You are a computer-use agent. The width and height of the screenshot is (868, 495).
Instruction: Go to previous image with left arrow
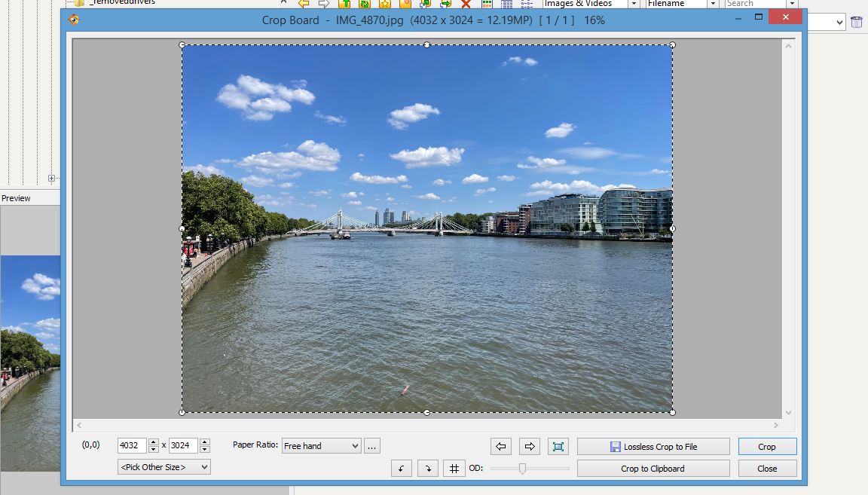click(x=501, y=446)
